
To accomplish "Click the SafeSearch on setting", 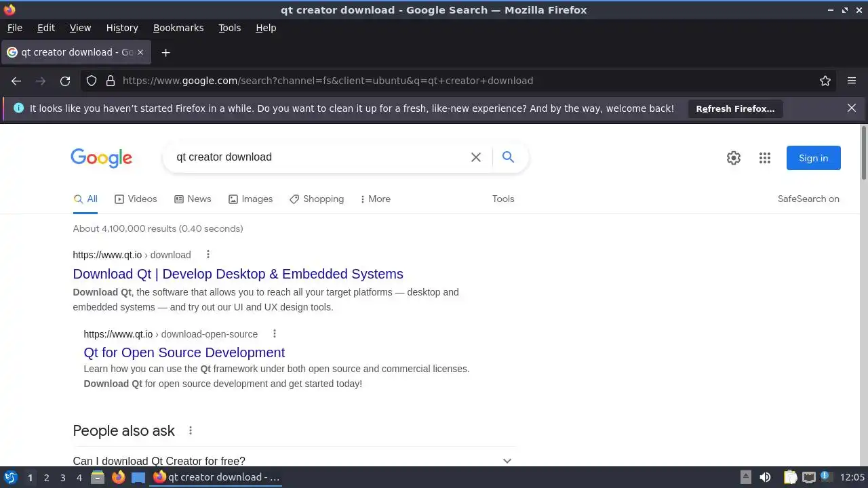I will [x=808, y=199].
